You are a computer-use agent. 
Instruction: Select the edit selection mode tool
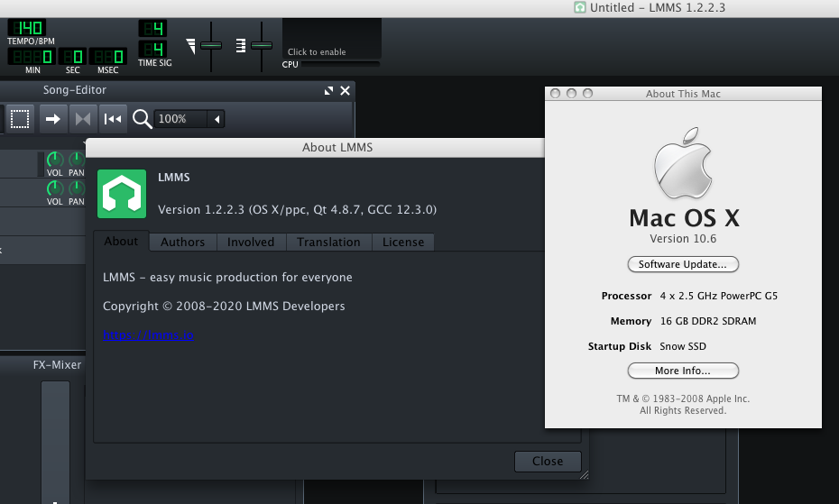click(20, 119)
